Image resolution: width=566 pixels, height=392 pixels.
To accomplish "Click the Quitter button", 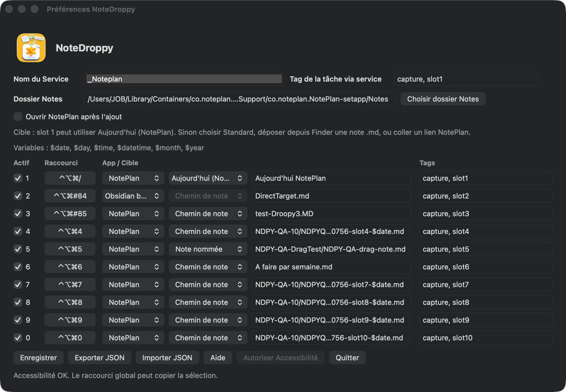I will tap(347, 358).
